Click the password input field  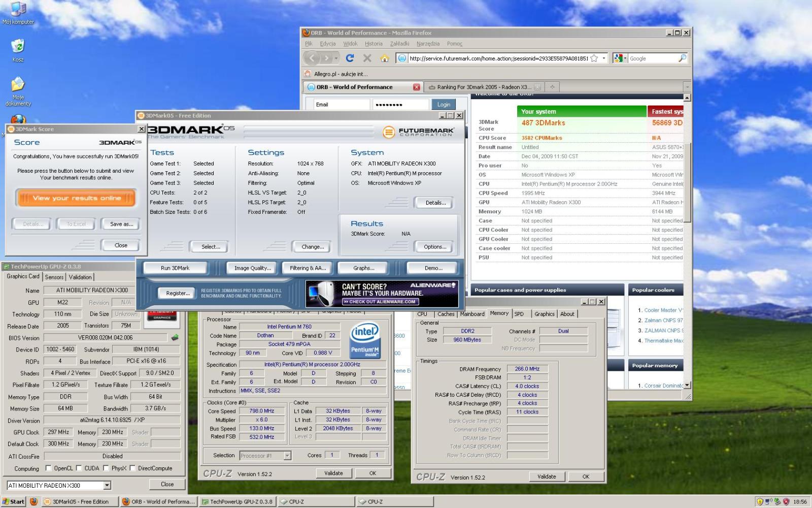(x=400, y=105)
